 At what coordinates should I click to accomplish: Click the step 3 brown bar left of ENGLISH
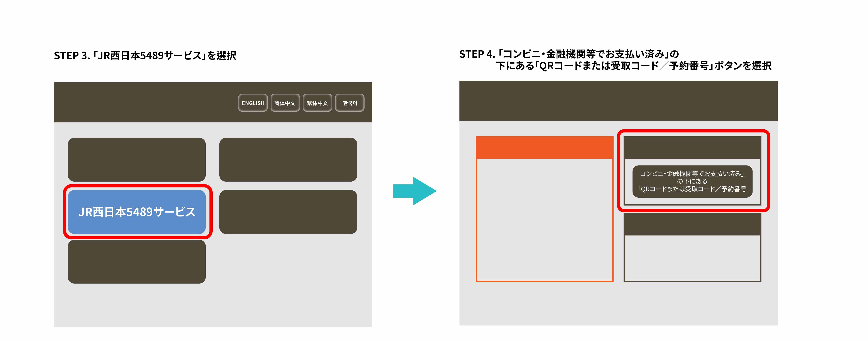coord(145,102)
